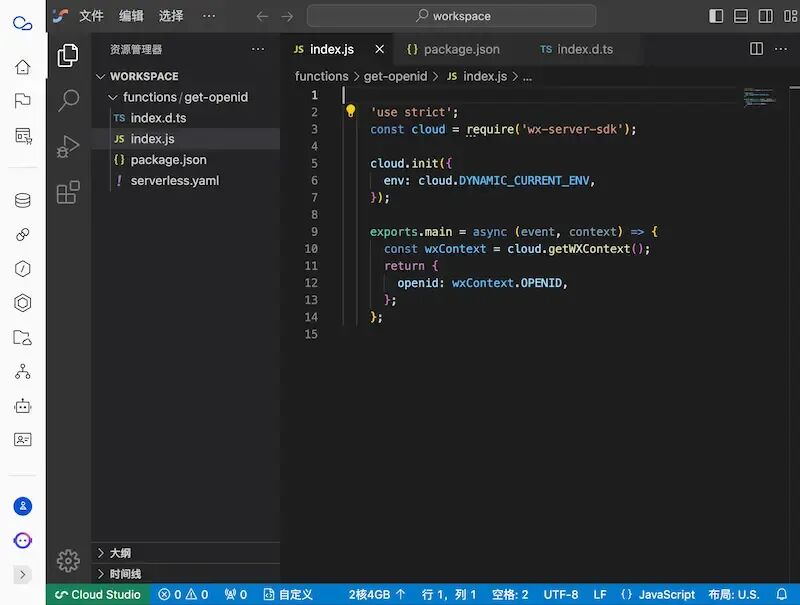
Task: Select index.js in the file tree
Action: pos(186,139)
